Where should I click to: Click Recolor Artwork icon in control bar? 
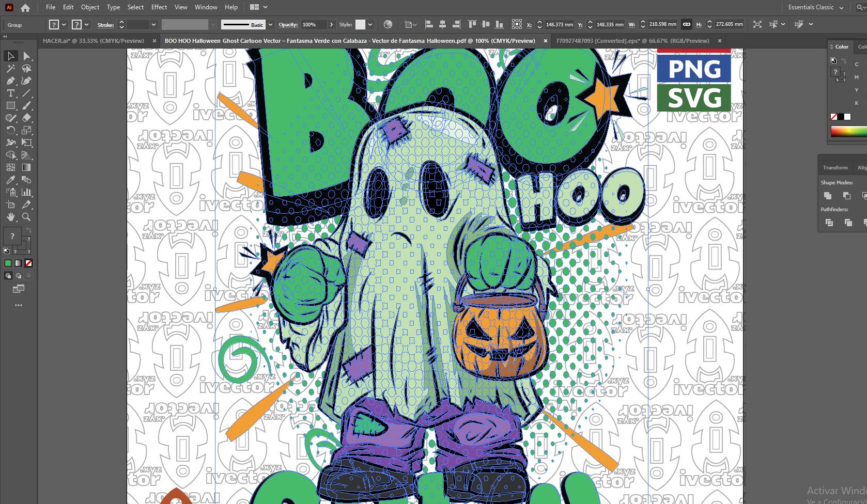[388, 24]
